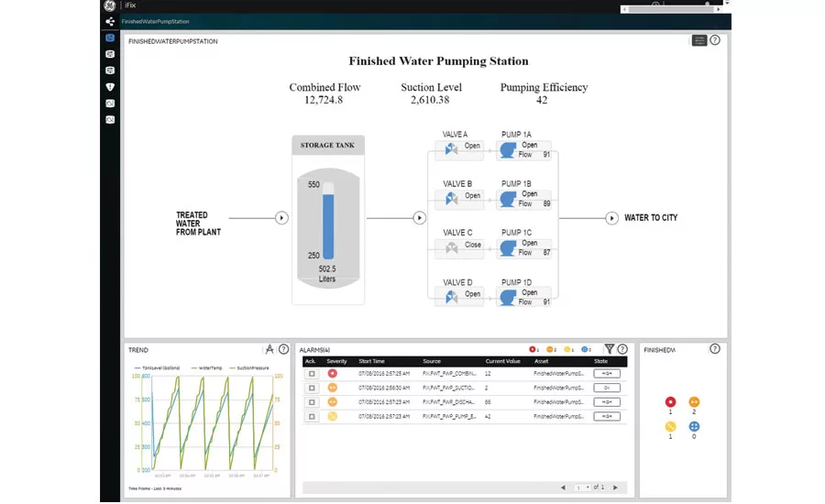Screen dimensions: 825x504
Task: Click top horizontal scrollbar right arrow
Action: tap(718, 9)
